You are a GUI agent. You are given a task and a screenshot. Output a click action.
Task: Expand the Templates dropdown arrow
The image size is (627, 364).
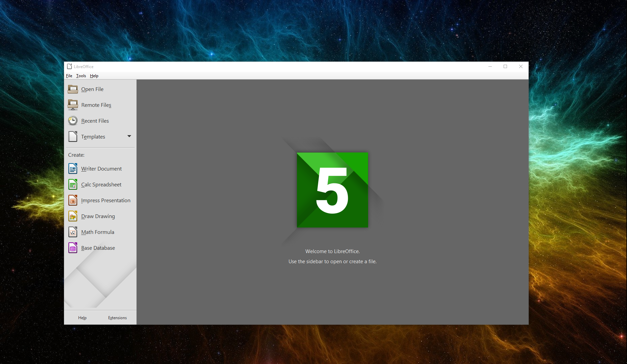click(x=129, y=136)
